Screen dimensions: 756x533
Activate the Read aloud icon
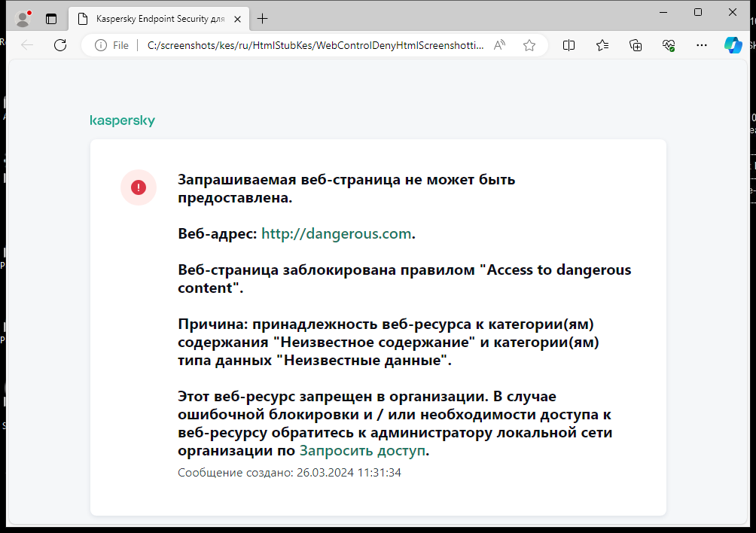click(x=499, y=45)
